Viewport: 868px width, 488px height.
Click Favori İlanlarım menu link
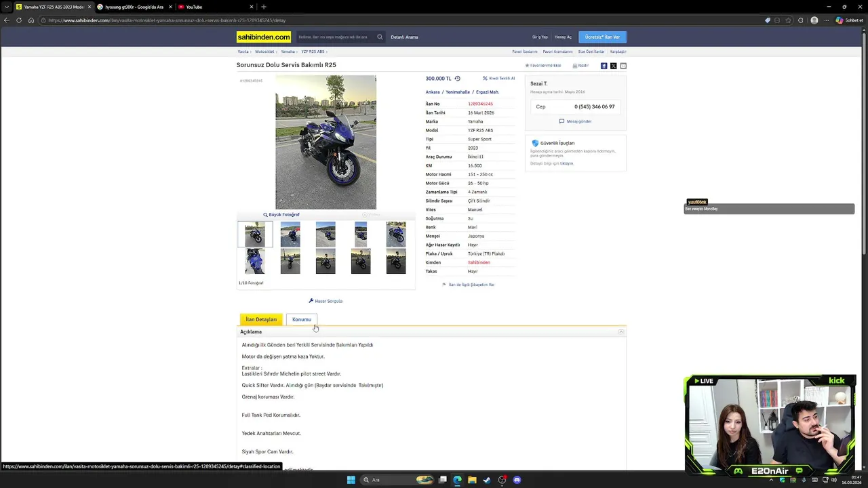point(525,52)
